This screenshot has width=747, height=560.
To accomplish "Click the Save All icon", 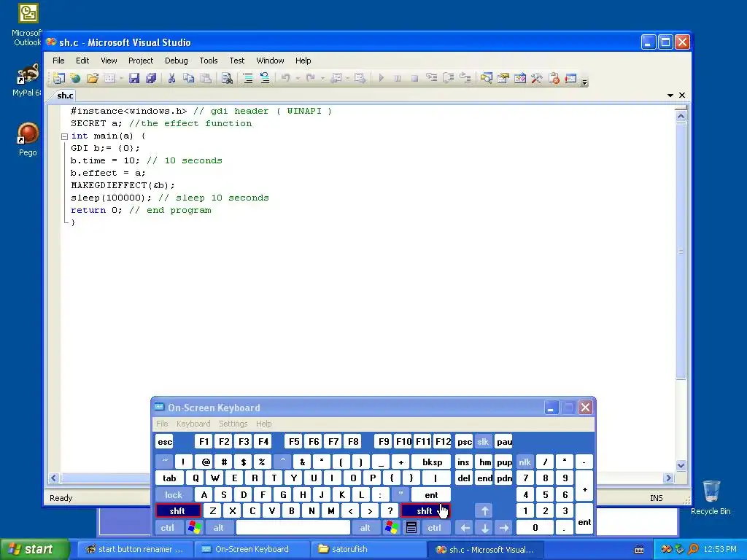I will (x=151, y=78).
